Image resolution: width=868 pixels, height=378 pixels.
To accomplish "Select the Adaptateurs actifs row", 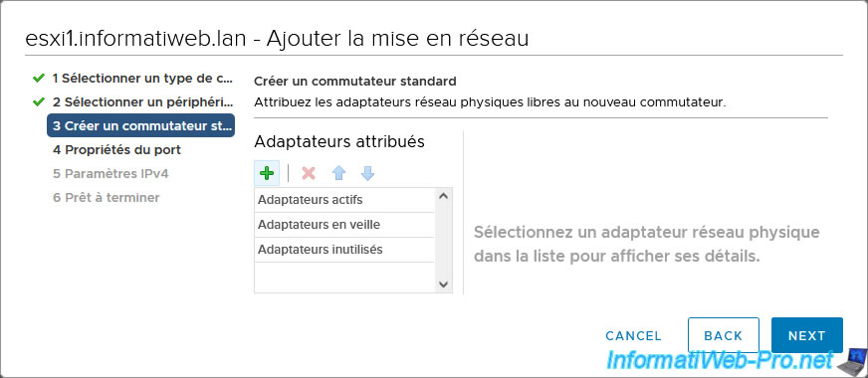I will (x=344, y=200).
